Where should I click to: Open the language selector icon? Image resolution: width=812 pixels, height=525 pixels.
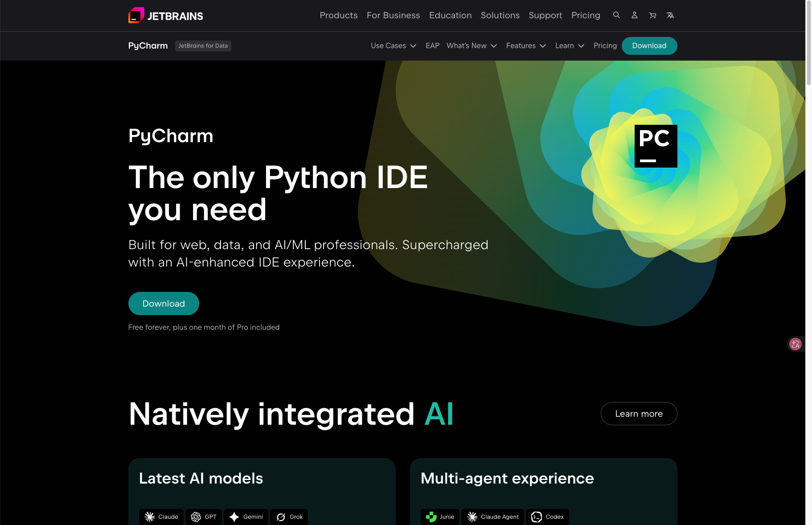670,15
